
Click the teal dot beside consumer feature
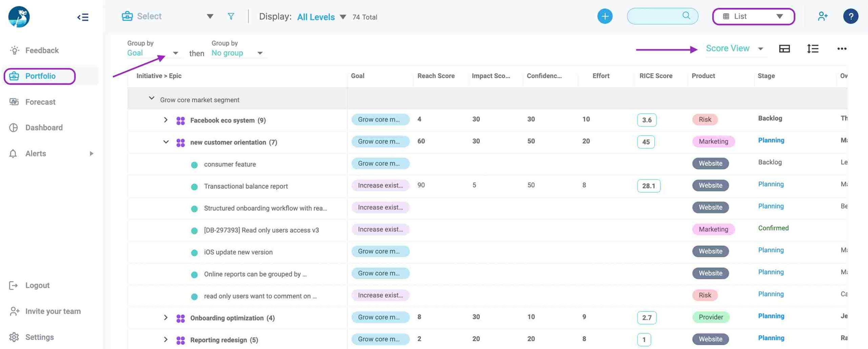pos(194,165)
